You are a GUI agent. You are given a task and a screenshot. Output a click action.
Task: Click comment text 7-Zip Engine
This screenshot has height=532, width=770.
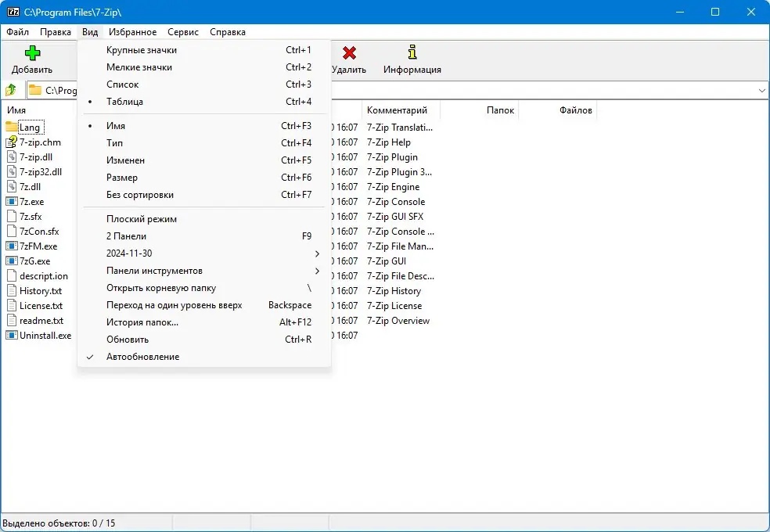pos(393,187)
